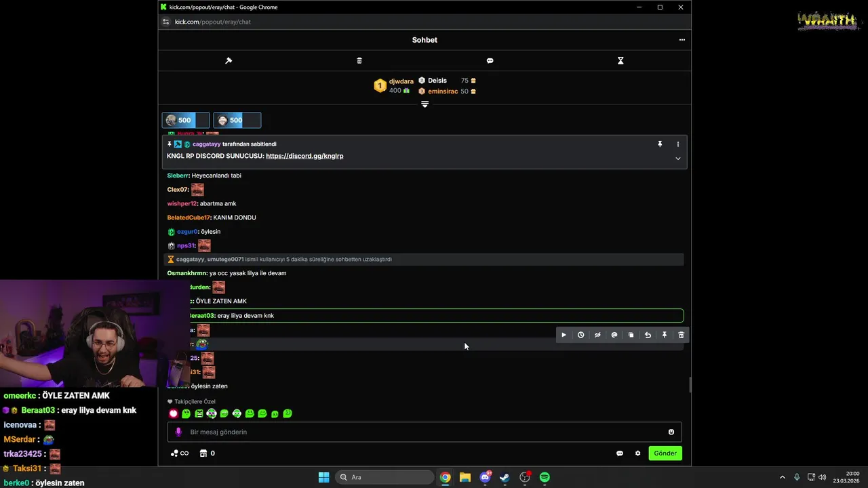The height and width of the screenshot is (488, 868).
Task: Open djwdara's leaderboard profile
Action: click(401, 81)
